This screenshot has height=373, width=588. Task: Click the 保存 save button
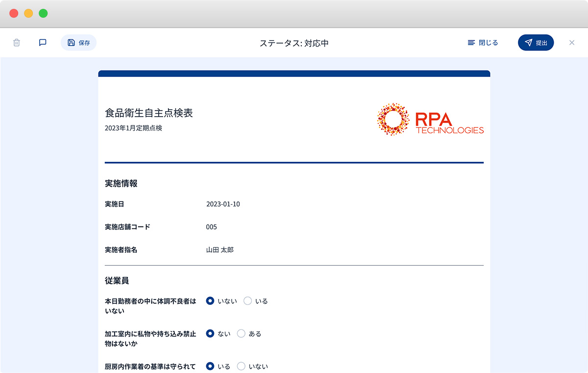pos(78,43)
